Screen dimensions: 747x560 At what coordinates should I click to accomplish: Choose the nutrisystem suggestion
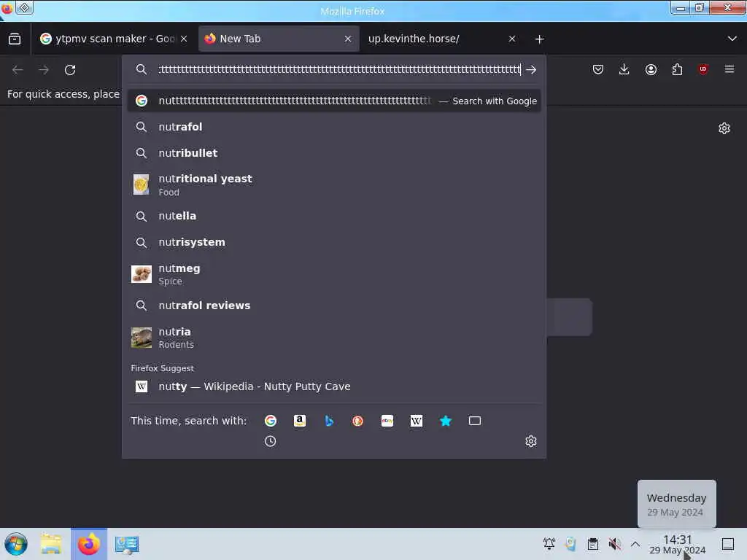(334, 242)
